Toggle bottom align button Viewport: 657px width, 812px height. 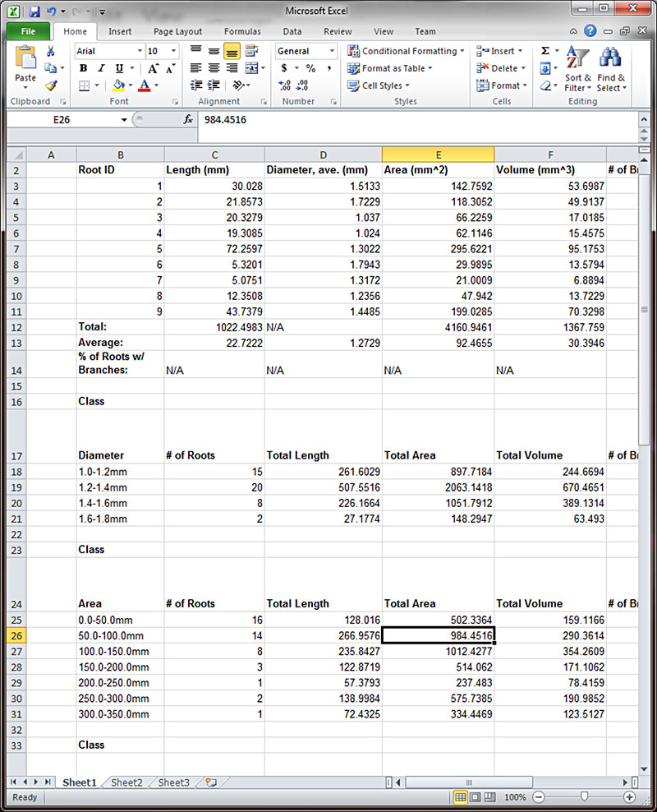(x=232, y=51)
